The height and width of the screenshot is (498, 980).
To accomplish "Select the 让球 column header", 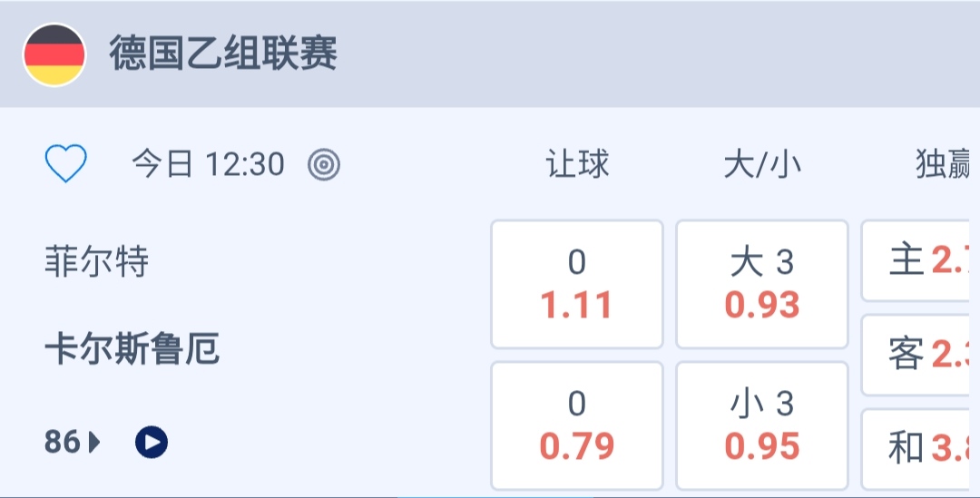I will coord(577,164).
